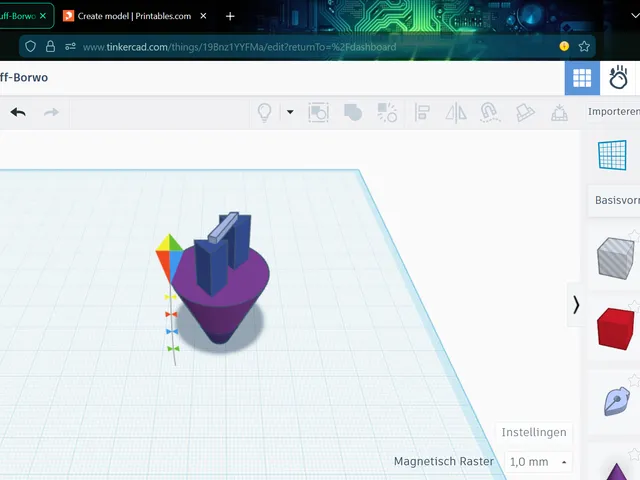
Task: Close the Create model Printables.com tab
Action: 203,16
